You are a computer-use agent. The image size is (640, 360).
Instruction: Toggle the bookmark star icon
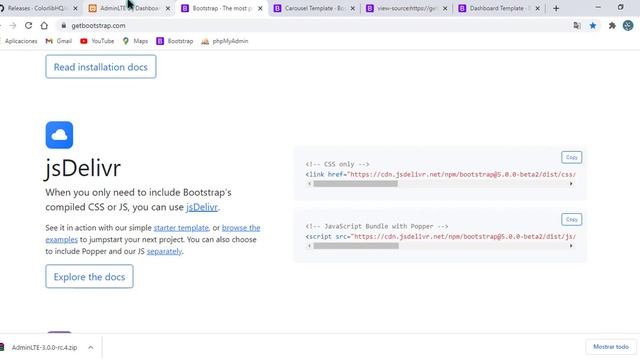(x=593, y=25)
